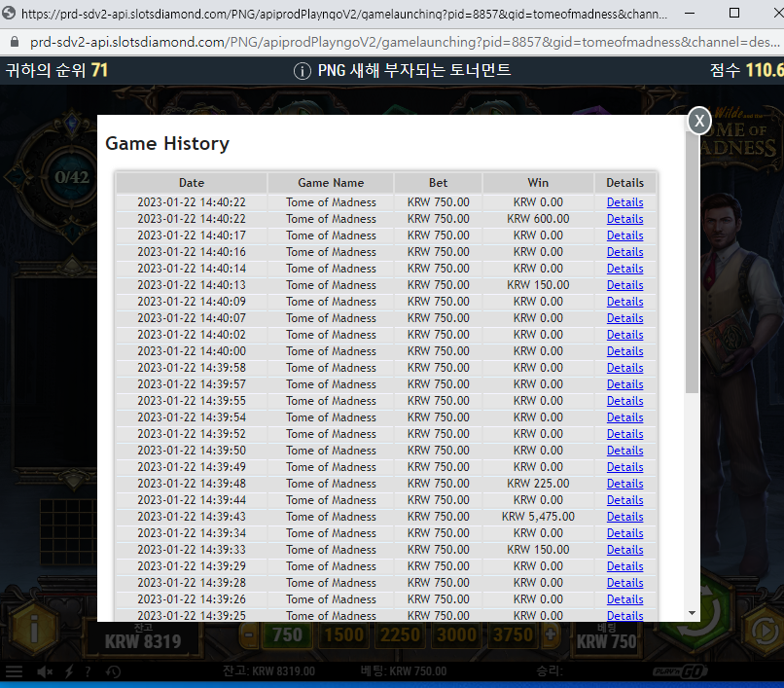This screenshot has width=784, height=688.
Task: Click the KRW 8319 balance panel
Action: tap(143, 638)
